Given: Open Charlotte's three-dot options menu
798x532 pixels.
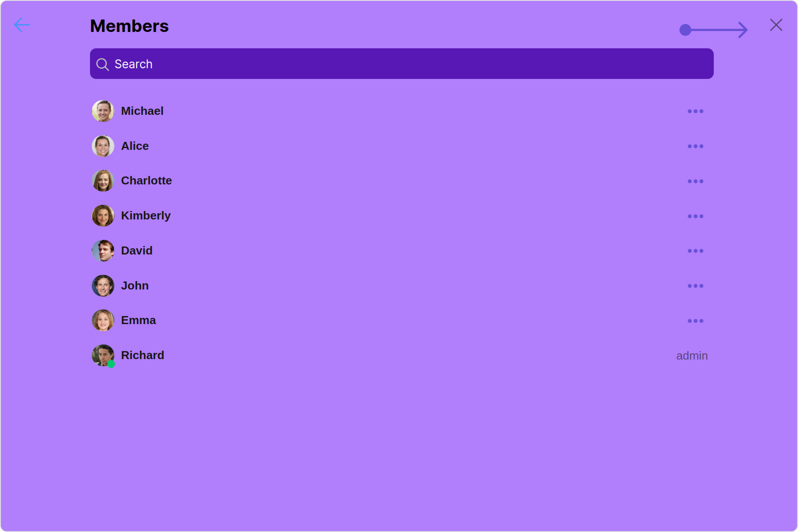Looking at the screenshot, I should [695, 181].
